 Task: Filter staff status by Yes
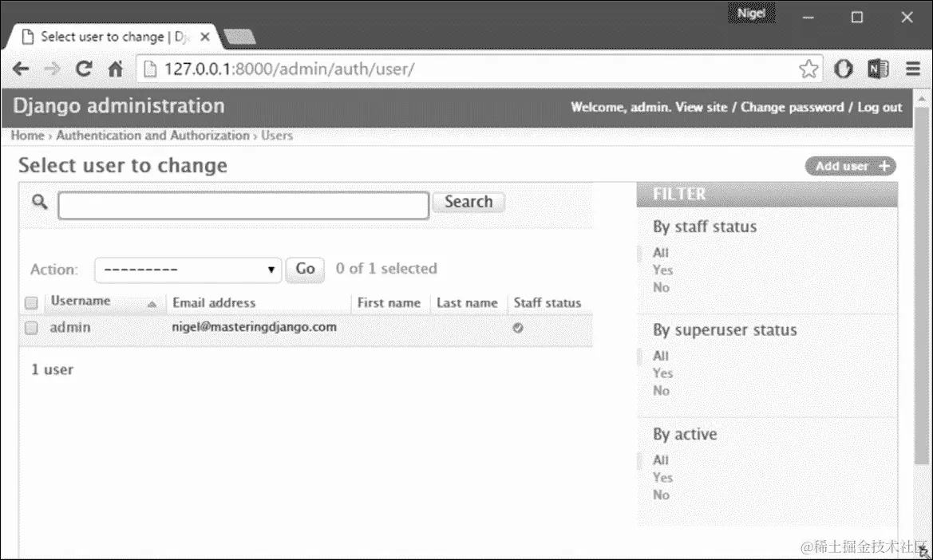click(x=662, y=270)
